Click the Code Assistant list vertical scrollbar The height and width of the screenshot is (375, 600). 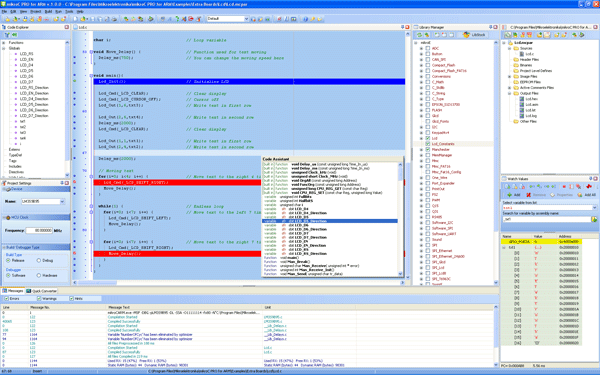point(401,219)
